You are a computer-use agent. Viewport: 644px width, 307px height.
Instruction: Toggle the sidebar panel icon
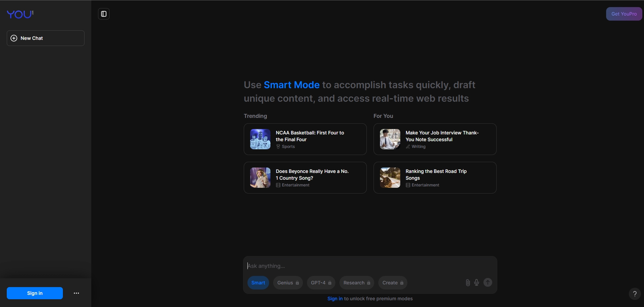coord(104,14)
